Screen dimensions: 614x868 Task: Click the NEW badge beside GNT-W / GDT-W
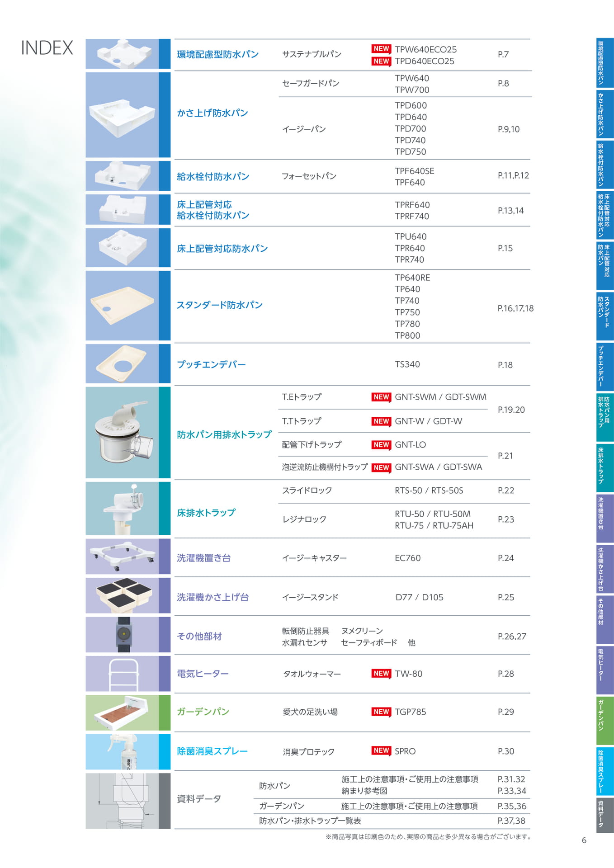point(381,421)
